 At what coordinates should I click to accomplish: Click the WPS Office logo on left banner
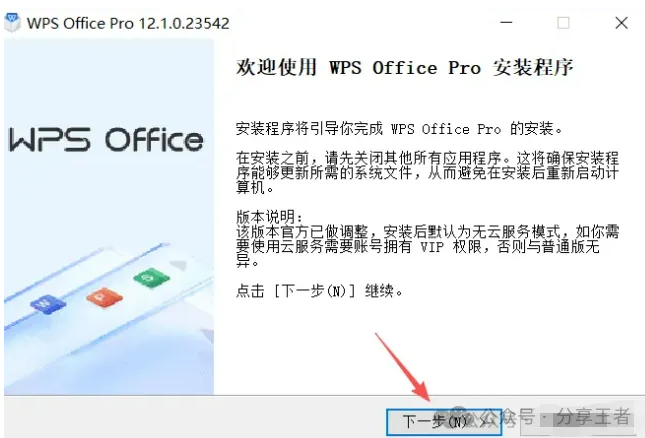pyautogui.click(x=106, y=140)
